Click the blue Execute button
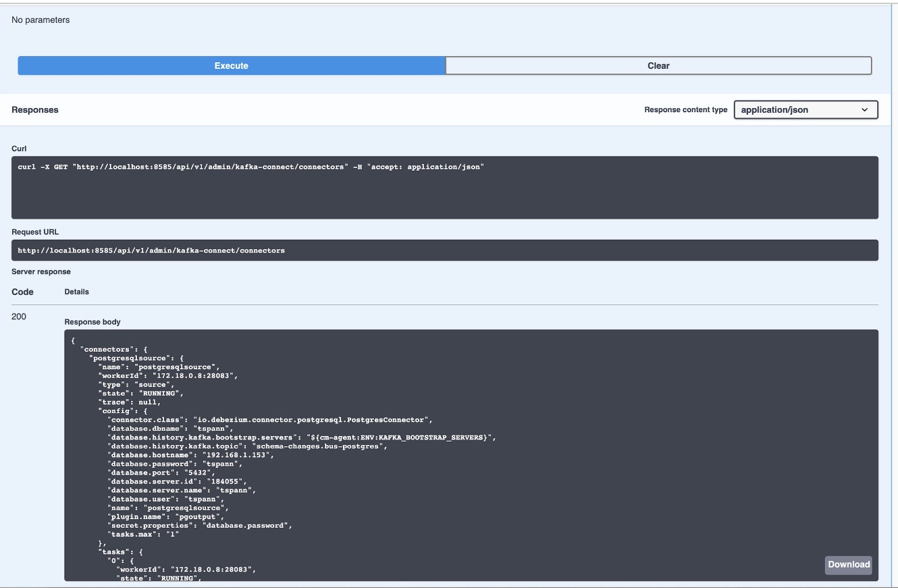Viewport: 898px width, 588px height. [231, 65]
